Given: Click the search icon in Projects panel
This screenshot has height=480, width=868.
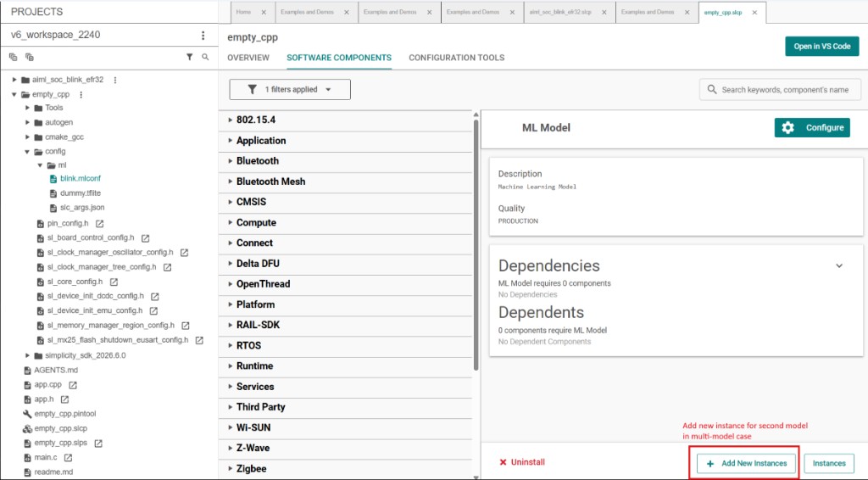Looking at the screenshot, I should click(x=205, y=57).
